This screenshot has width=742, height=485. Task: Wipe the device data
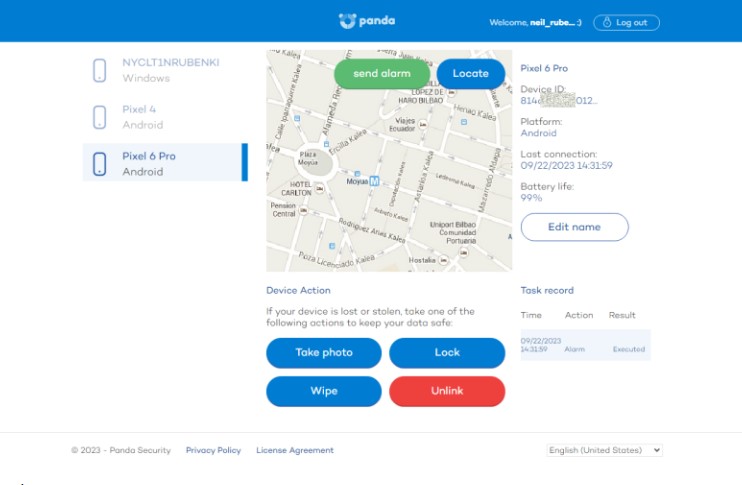323,391
